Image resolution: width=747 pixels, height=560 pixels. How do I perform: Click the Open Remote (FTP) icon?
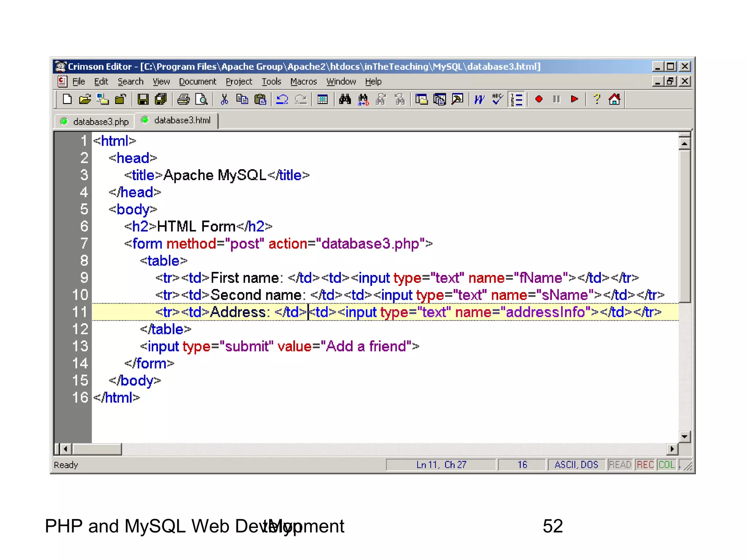[102, 99]
